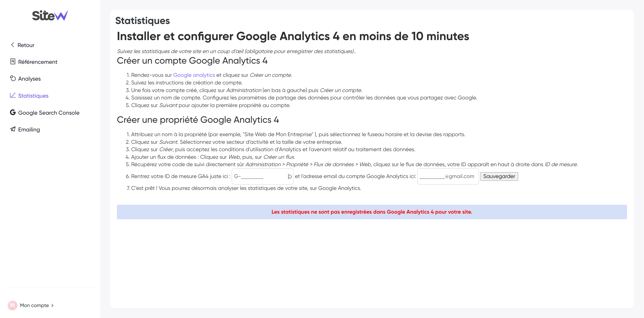Click the Retour menu label
The width and height of the screenshot is (644, 318).
point(26,45)
